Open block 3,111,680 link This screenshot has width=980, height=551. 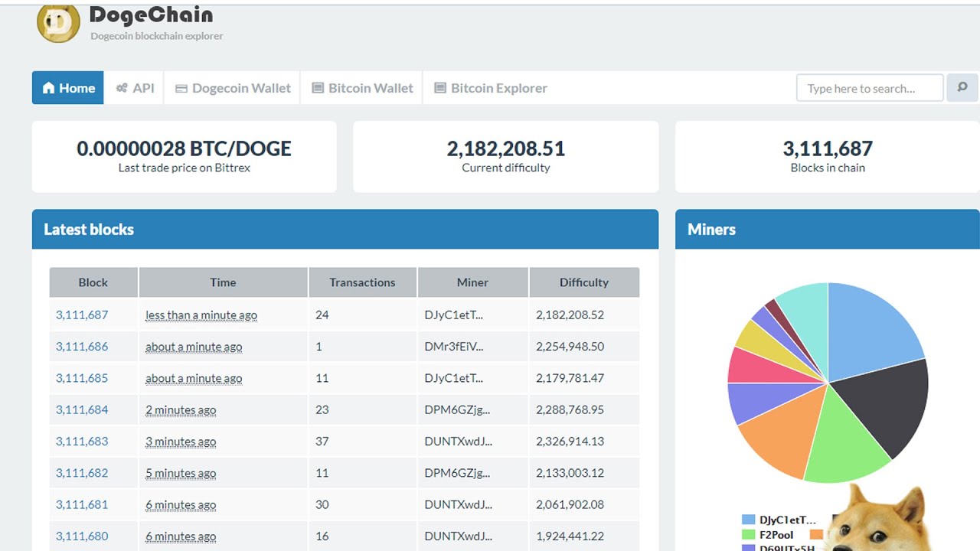point(82,536)
